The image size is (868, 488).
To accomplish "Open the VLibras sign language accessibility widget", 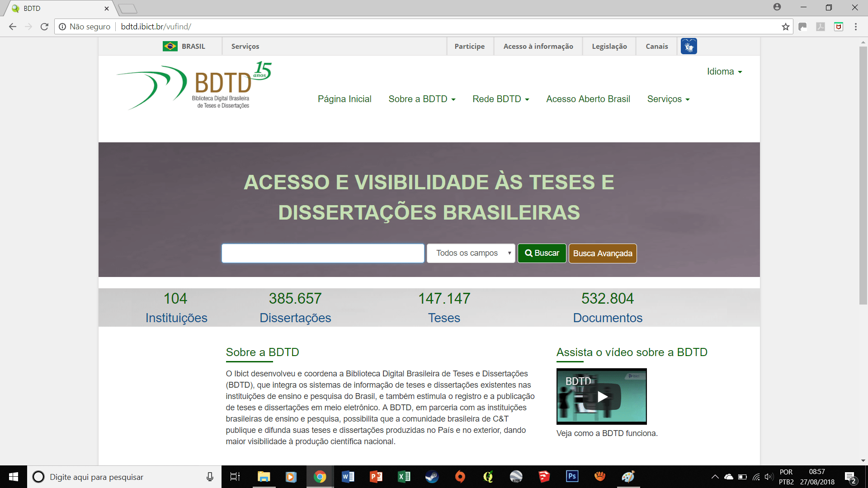I will pyautogui.click(x=688, y=46).
